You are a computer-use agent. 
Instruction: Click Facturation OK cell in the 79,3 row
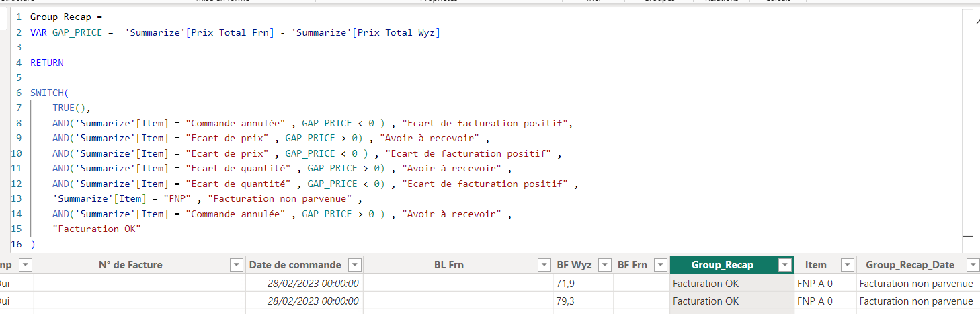[732, 301]
